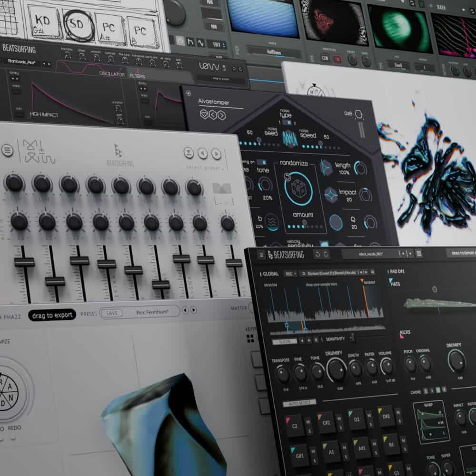Solo the A#1 pad
Viewport: 476px width, 476px height.
[x=375, y=453]
